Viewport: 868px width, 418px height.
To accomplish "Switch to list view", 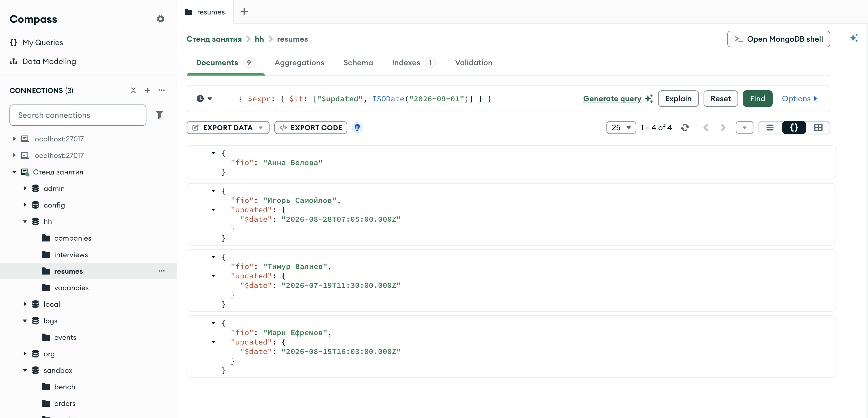I will (x=770, y=128).
